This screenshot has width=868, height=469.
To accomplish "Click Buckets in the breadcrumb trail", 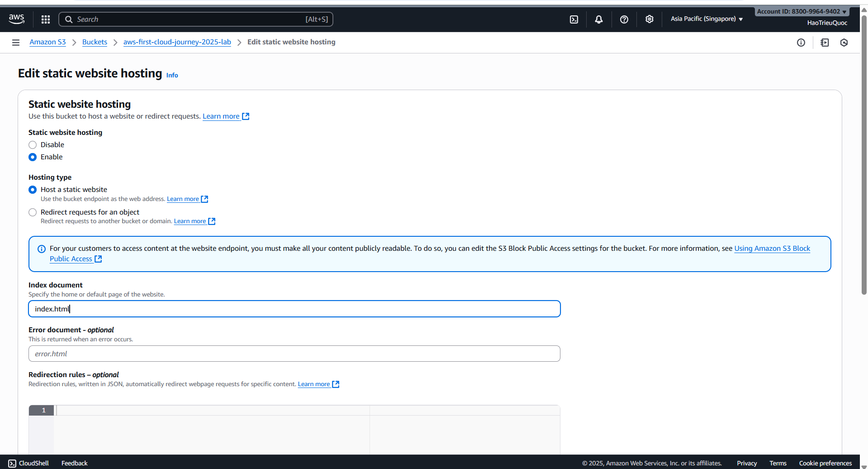I will coord(95,42).
